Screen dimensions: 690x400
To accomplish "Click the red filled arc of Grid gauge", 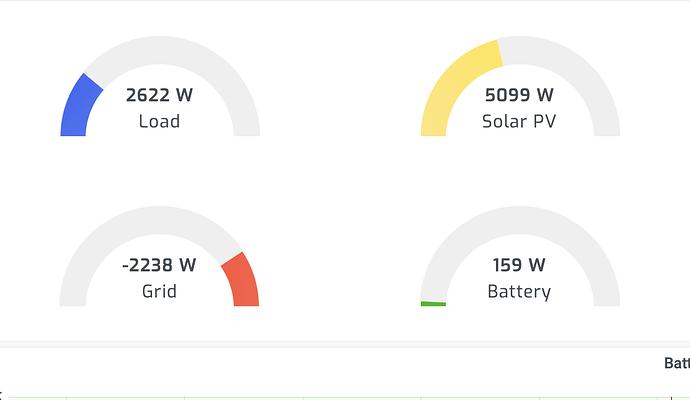I will [x=242, y=280].
